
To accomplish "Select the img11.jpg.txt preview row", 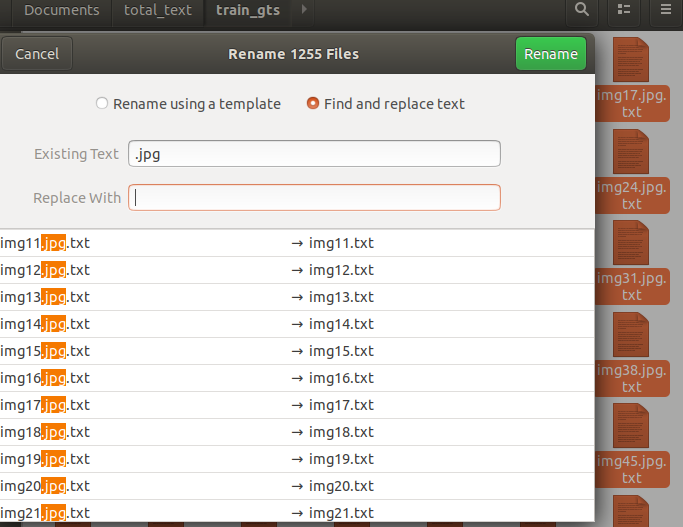I will 297,243.
